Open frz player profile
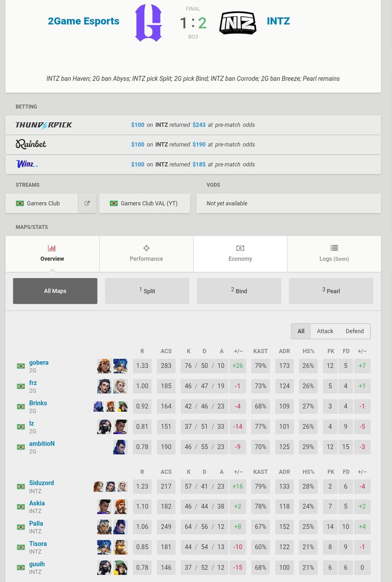This screenshot has height=582, width=392. 33,383
